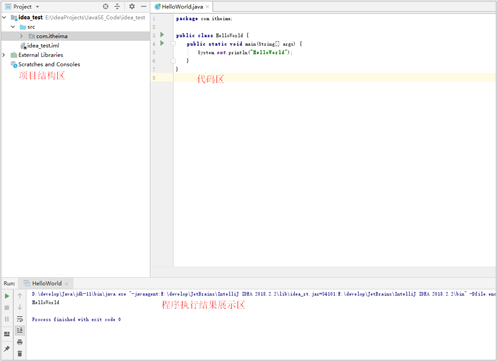Switch to the HelloWorld.java editor tab
The width and height of the screenshot is (497, 361).
[182, 7]
